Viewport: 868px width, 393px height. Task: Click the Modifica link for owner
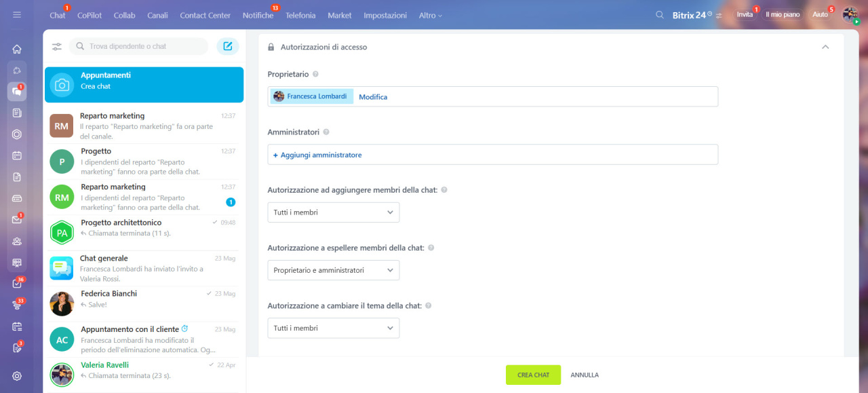(x=373, y=97)
